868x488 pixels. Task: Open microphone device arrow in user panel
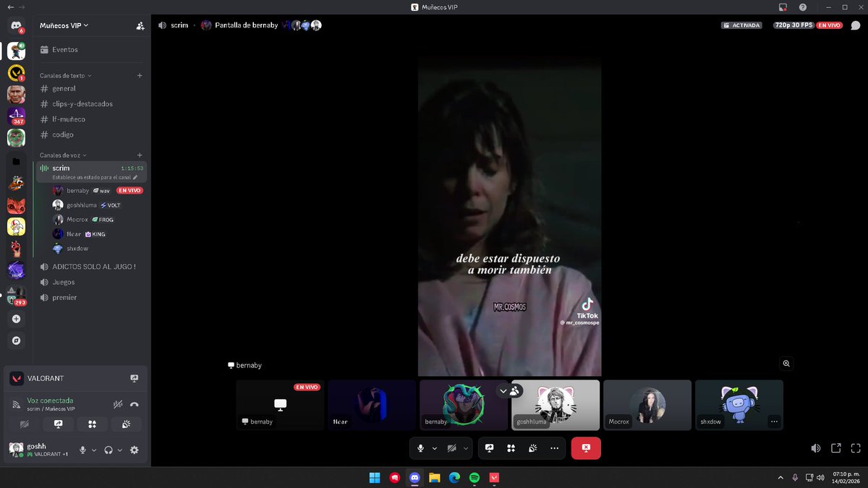coord(94,450)
